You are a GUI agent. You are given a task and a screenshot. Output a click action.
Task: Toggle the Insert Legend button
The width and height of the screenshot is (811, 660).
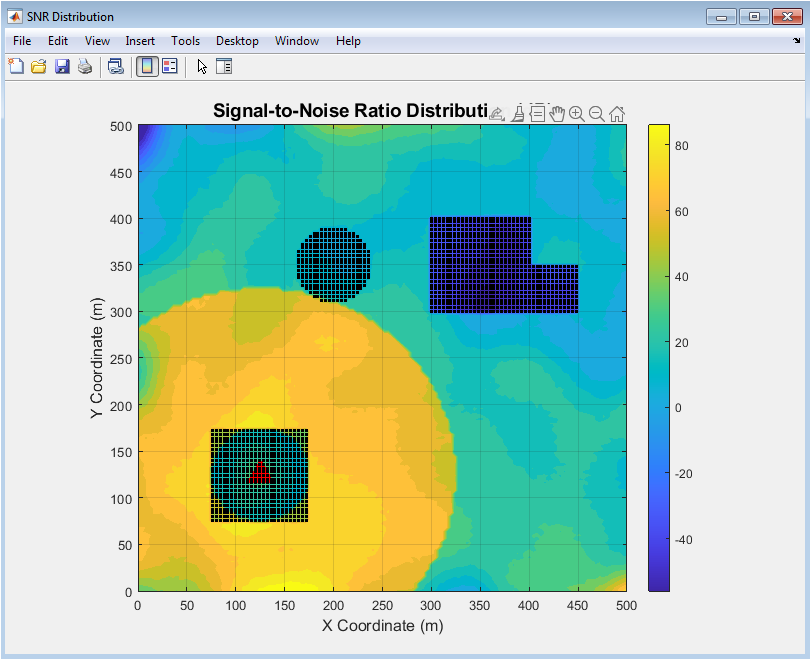(x=170, y=67)
